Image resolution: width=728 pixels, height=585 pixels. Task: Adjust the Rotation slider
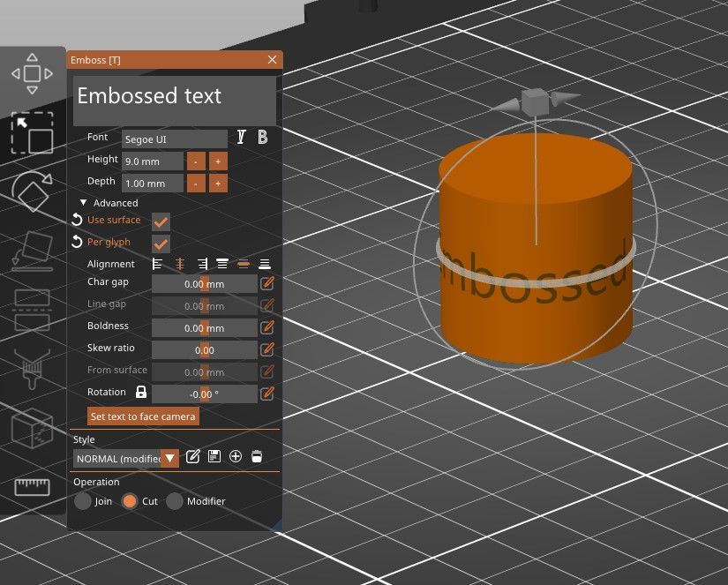(x=205, y=394)
